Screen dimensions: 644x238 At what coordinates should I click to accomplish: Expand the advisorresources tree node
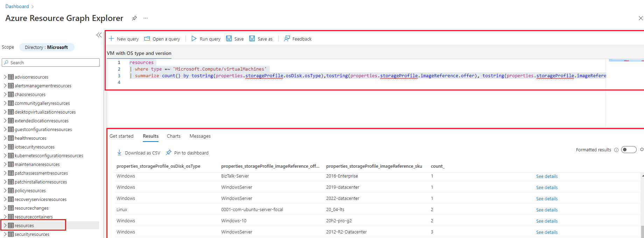5,77
